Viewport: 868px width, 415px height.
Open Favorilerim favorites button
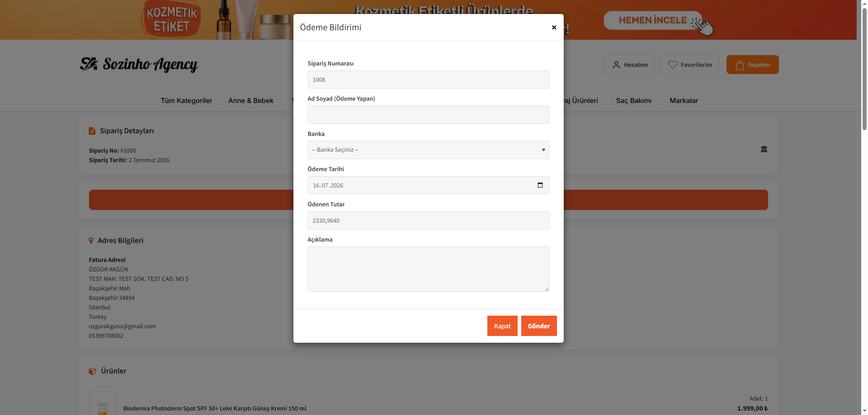[x=689, y=65]
